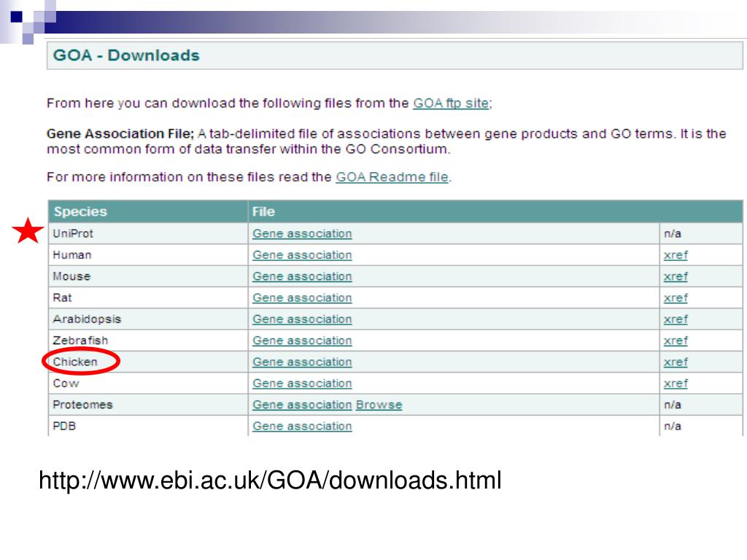
Task: Select the PDB species cell
Action: [x=147, y=426]
